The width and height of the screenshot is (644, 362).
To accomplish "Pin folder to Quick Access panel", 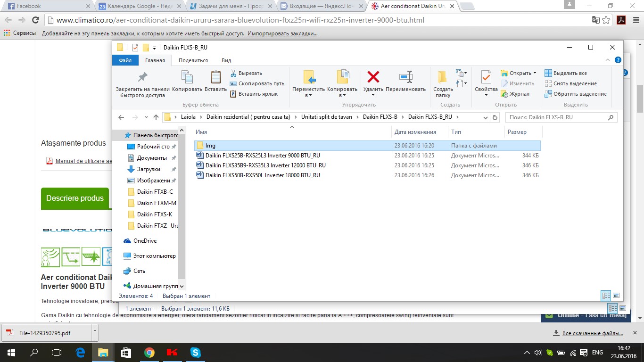I will pos(142,84).
